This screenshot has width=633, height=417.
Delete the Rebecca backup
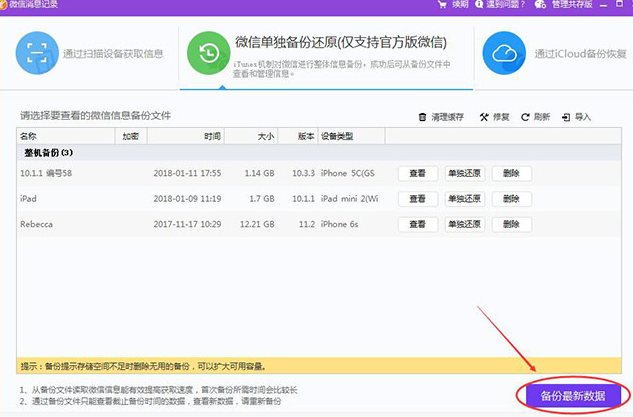point(511,224)
